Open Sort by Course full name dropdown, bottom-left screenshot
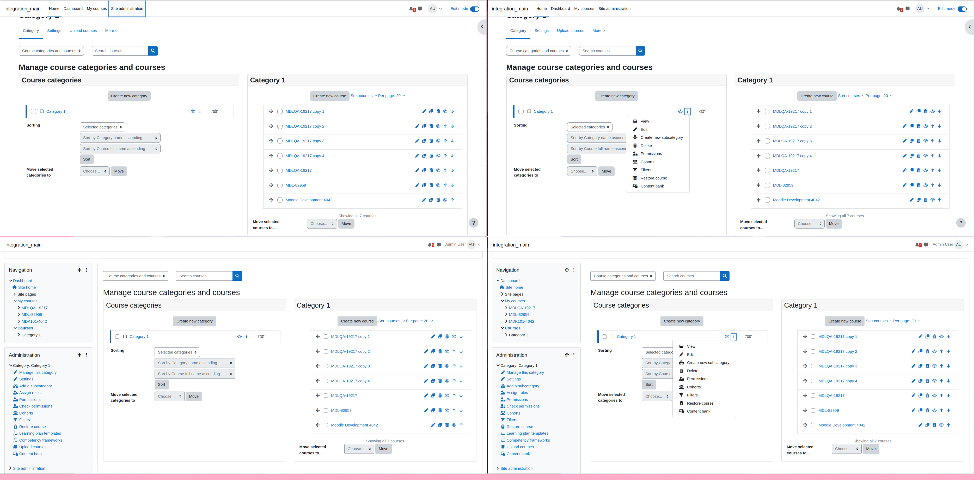 click(x=195, y=374)
